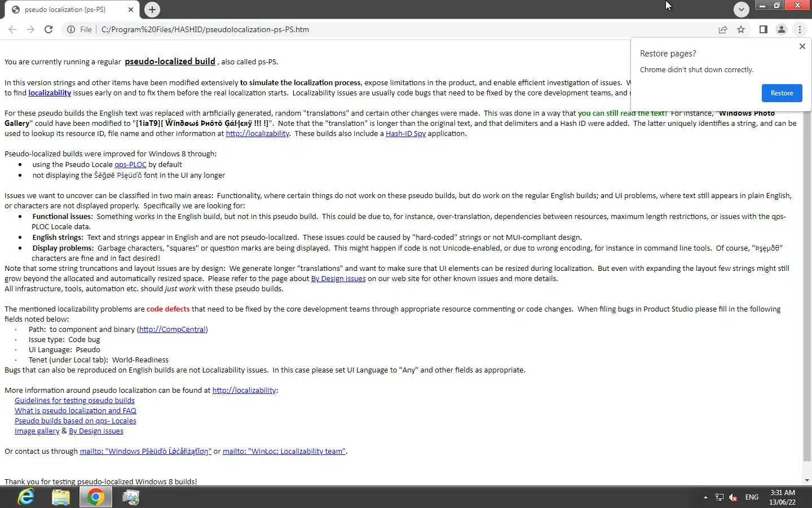Screen dimensions: 812x508
Task: Open ENG language indicator
Action: pyautogui.click(x=752, y=497)
